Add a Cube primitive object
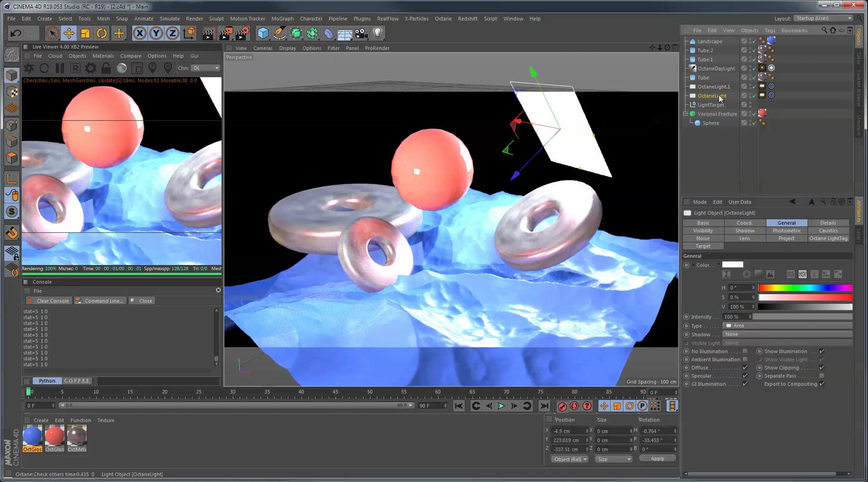This screenshot has width=868, height=482. tap(263, 33)
